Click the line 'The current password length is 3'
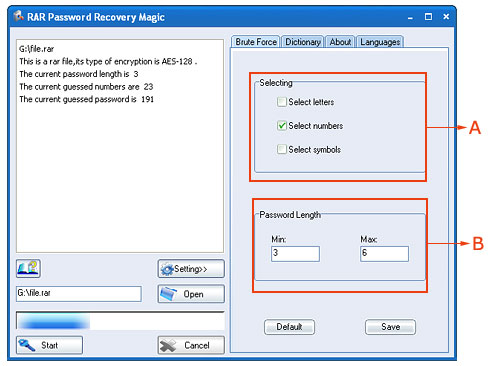This screenshot has width=497, height=366. click(79, 74)
